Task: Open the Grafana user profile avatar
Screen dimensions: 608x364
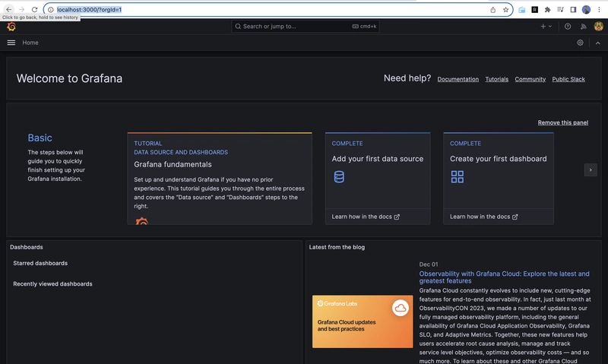Action: 598,27
